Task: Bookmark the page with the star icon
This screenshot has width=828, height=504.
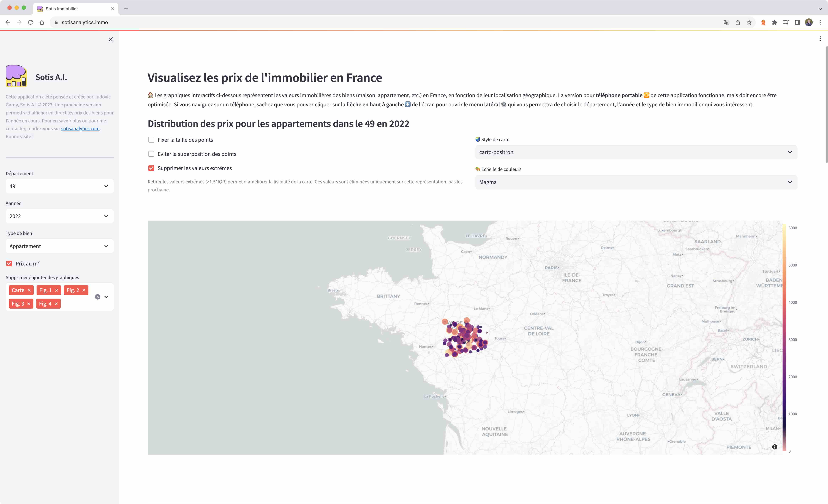Action: coord(749,22)
